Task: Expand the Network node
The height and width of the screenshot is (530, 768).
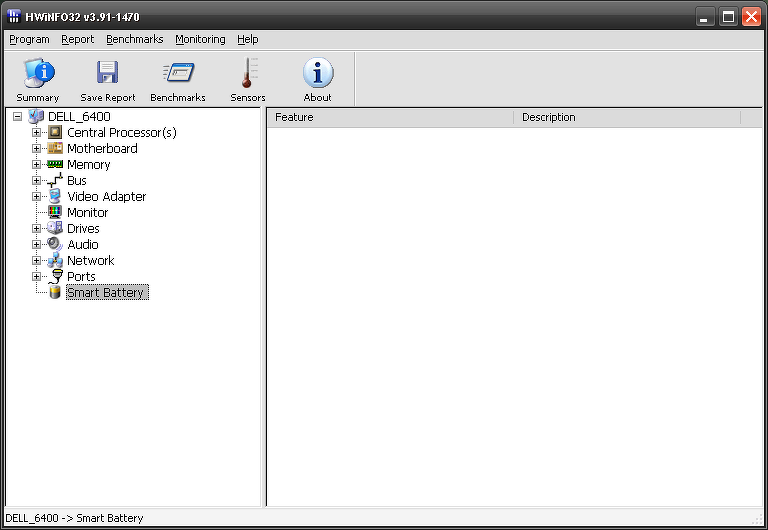Action: [36, 260]
